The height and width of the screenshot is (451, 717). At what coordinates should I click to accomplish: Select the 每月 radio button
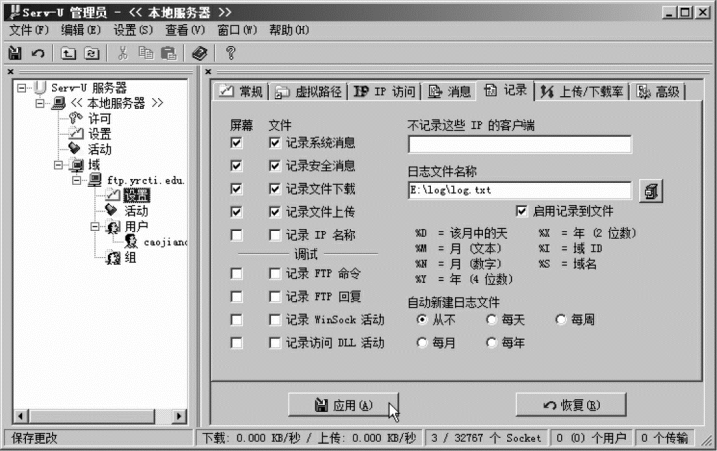point(422,343)
